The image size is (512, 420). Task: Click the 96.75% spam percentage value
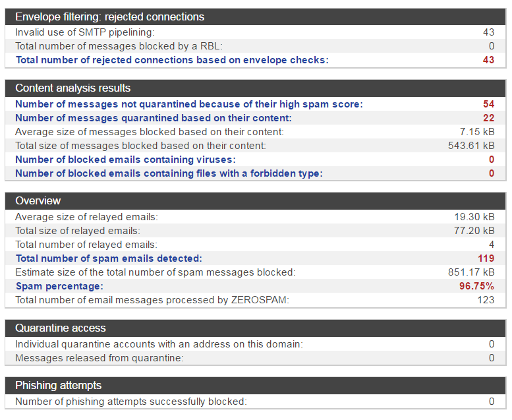(476, 286)
